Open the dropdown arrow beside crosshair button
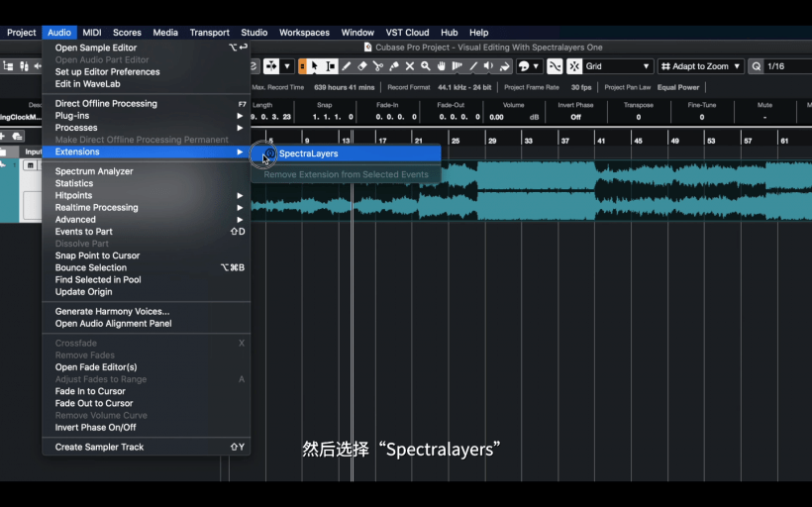This screenshot has height=507, width=812. coord(287,66)
